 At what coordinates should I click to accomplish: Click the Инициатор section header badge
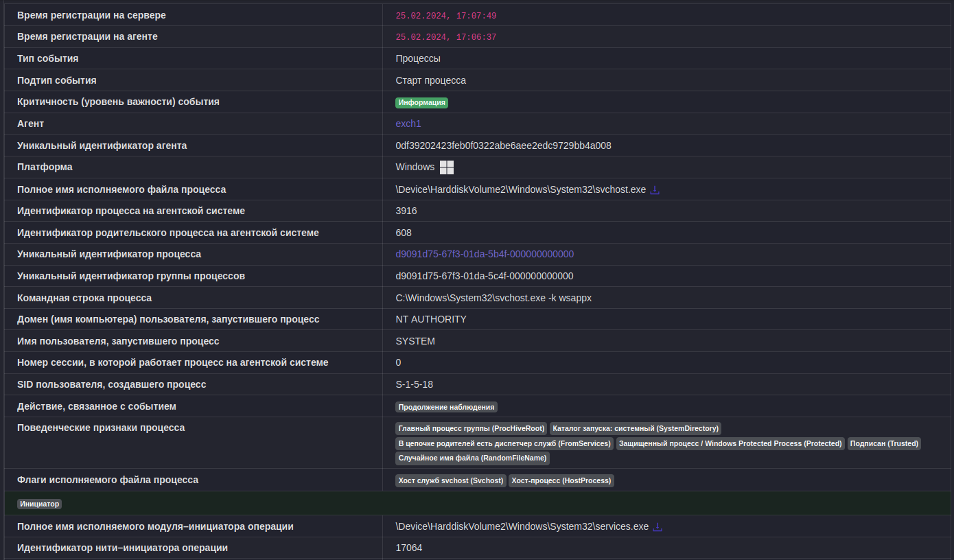tap(40, 504)
